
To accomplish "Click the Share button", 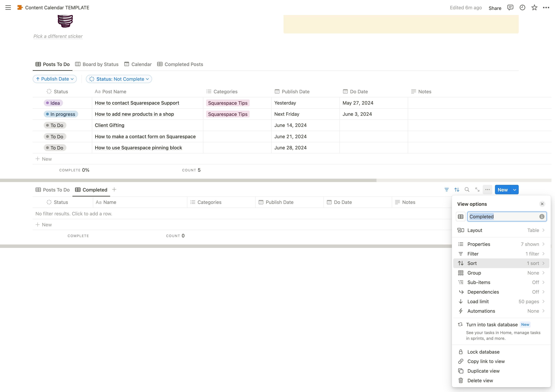I will coord(495,8).
